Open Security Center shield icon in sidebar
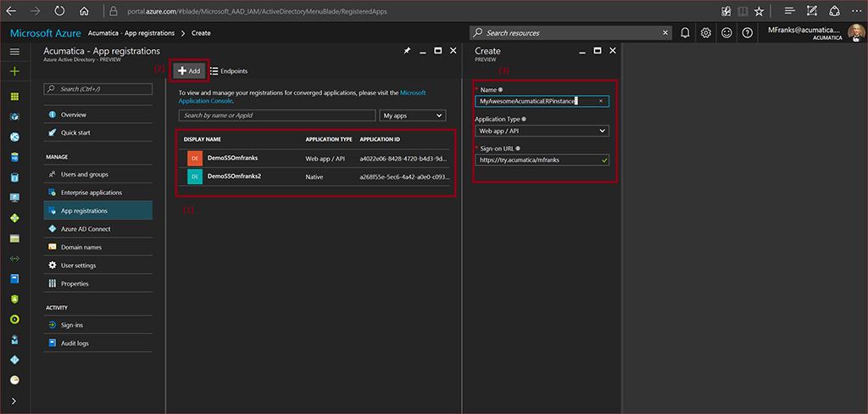This screenshot has height=414, width=868. 15,299
